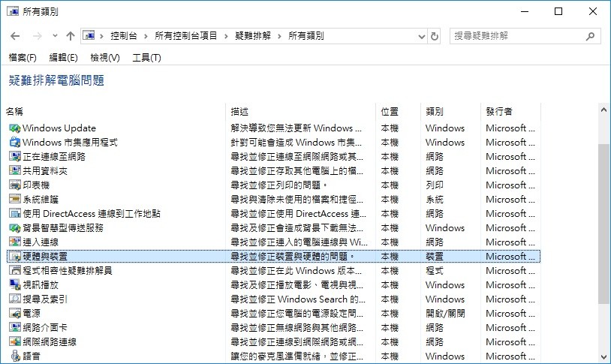Viewport: 611px width, 364px height.
Task: Click the 程式 category cell
Action: click(x=435, y=270)
